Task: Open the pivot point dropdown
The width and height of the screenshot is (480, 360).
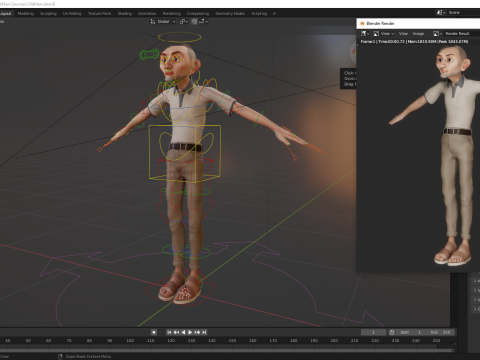Action: tap(184, 21)
